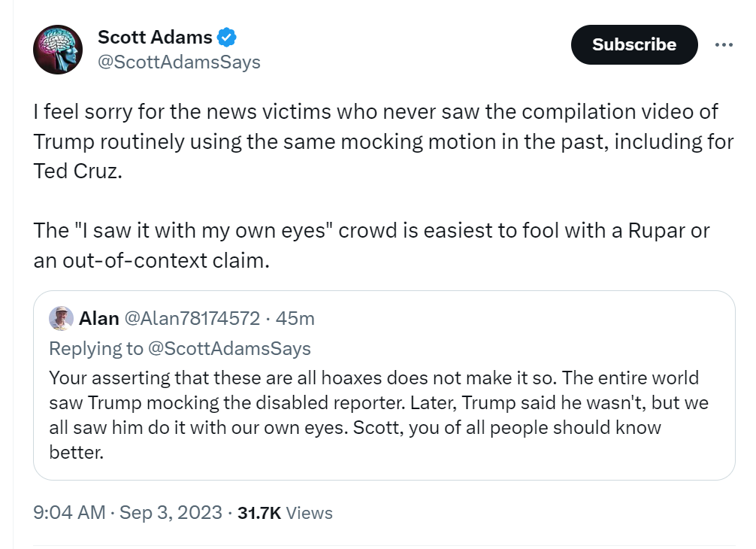
Task: Open the Scott Adams display name link
Action: (x=155, y=37)
